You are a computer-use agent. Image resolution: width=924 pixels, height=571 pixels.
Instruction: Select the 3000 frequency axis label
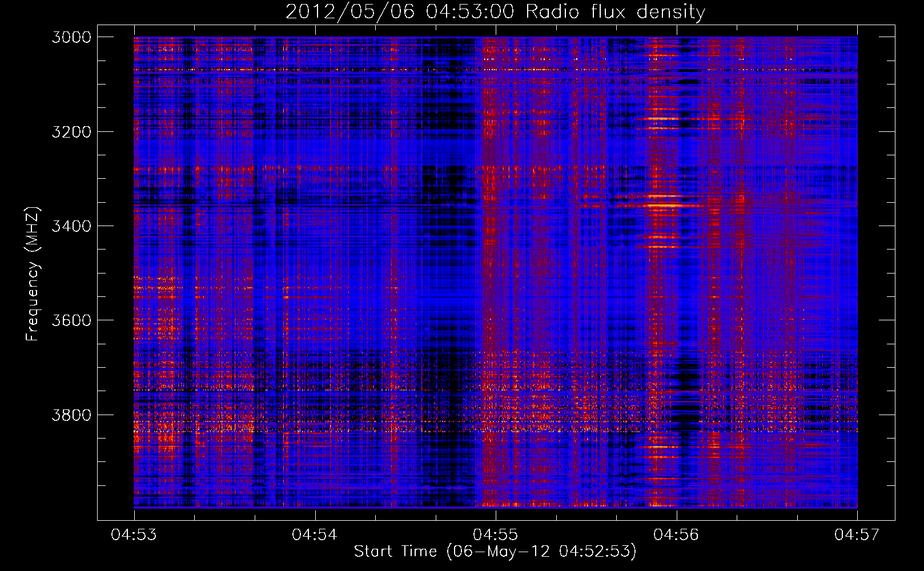tap(71, 37)
